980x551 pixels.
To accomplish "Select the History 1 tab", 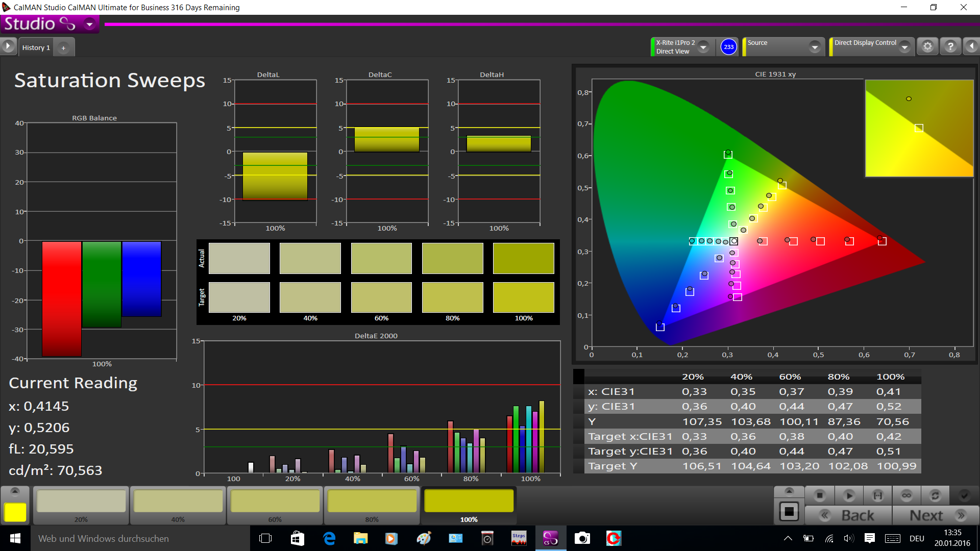I will pos(36,47).
